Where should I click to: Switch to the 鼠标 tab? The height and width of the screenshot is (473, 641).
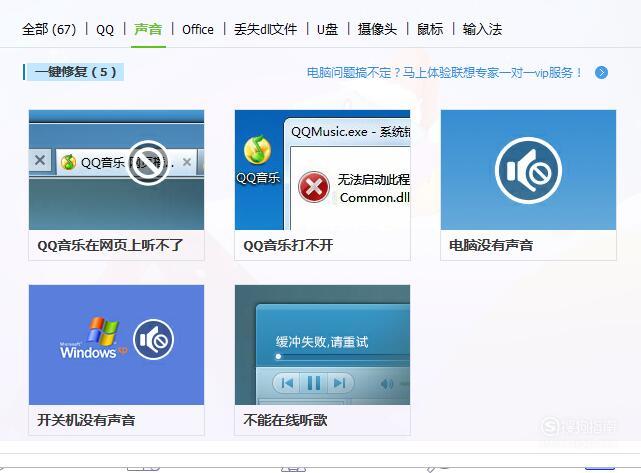coord(430,29)
